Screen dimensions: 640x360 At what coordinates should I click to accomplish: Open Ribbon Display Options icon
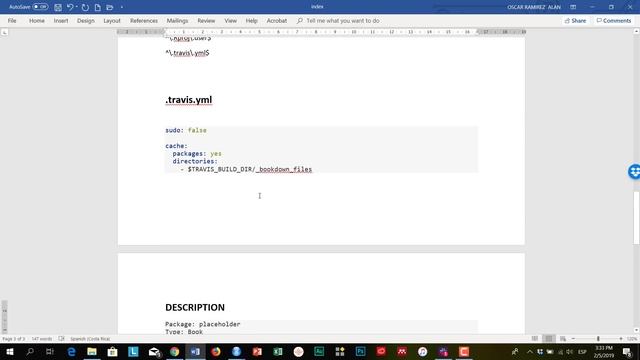pyautogui.click(x=573, y=7)
